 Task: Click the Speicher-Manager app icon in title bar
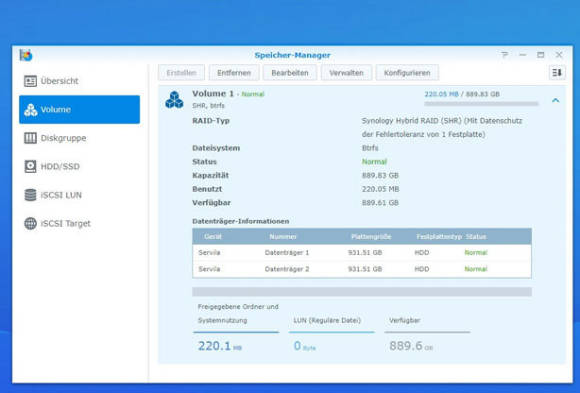(x=26, y=55)
